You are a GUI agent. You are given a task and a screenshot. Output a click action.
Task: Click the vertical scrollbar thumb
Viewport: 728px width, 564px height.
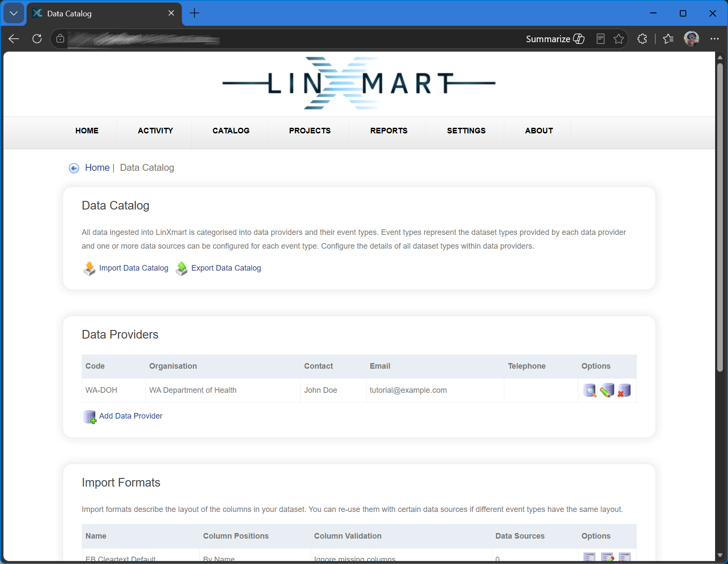(x=720, y=217)
